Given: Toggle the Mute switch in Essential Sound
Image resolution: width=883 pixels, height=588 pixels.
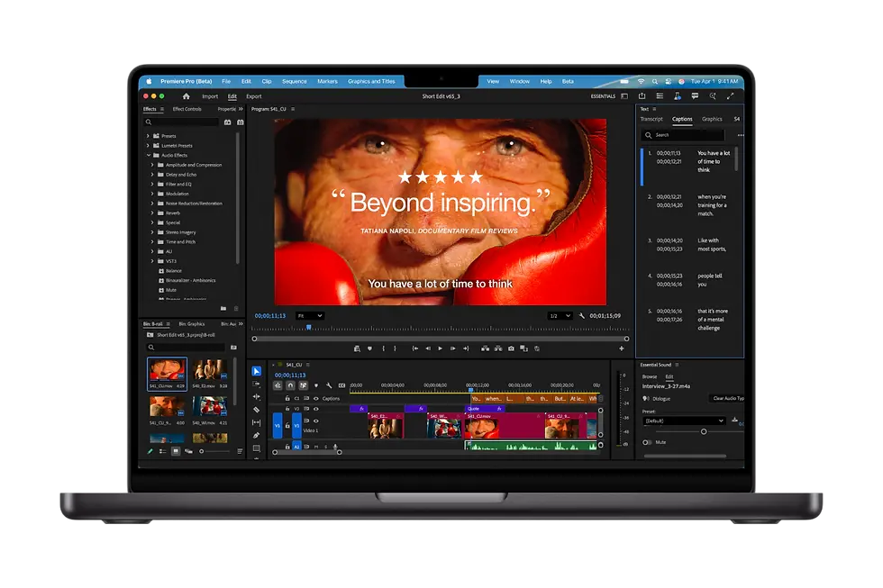Looking at the screenshot, I should click(648, 442).
